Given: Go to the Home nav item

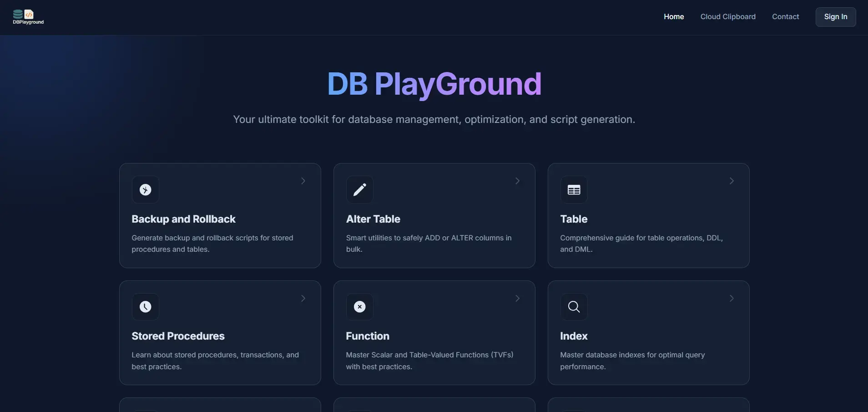Looking at the screenshot, I should pos(674,17).
